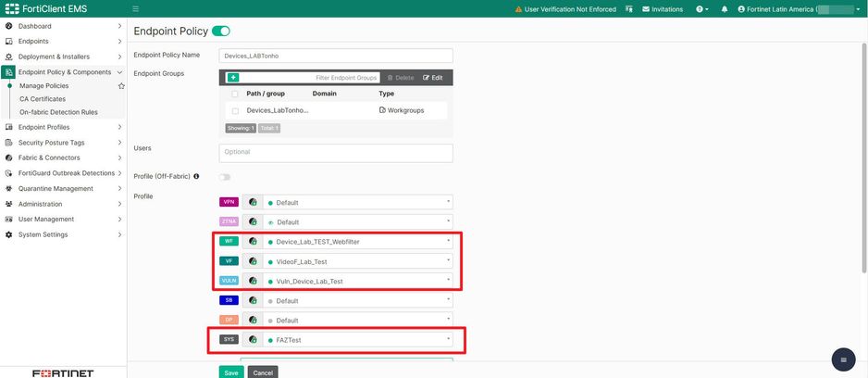This screenshot has height=378, width=868.
Task: Expand the Dashboard sidebar section
Action: 119,26
